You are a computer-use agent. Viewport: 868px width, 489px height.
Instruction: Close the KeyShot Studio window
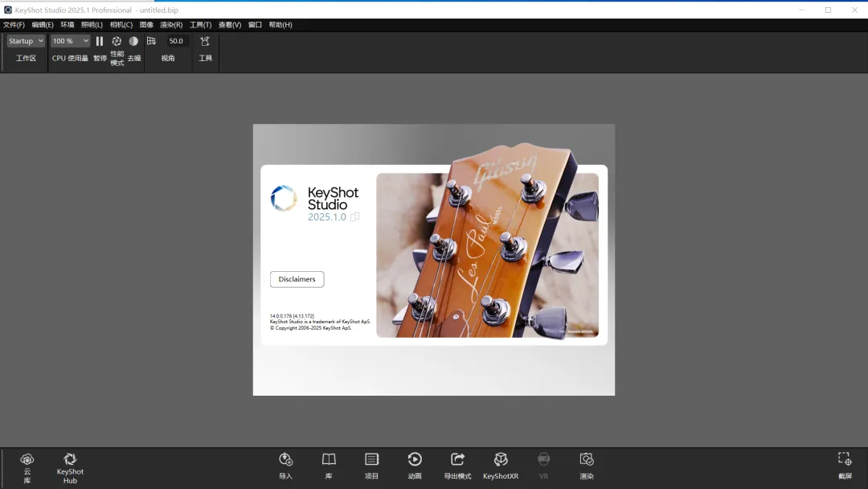854,10
